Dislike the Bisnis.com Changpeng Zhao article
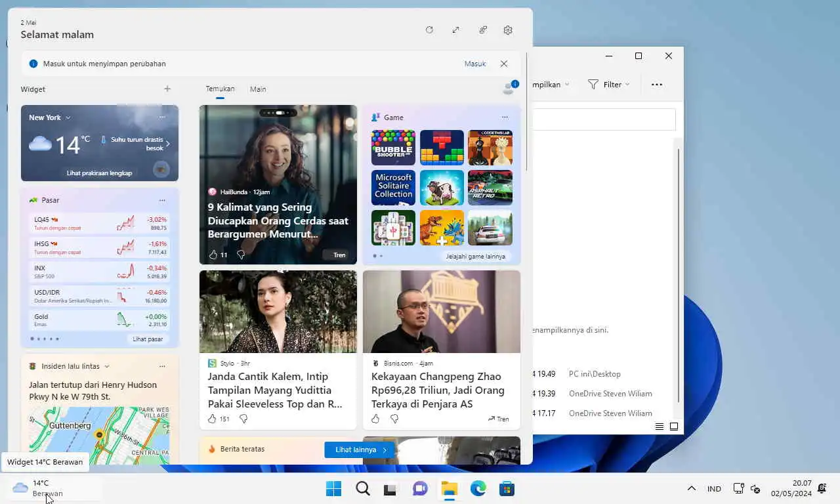840x504 pixels. (x=394, y=419)
